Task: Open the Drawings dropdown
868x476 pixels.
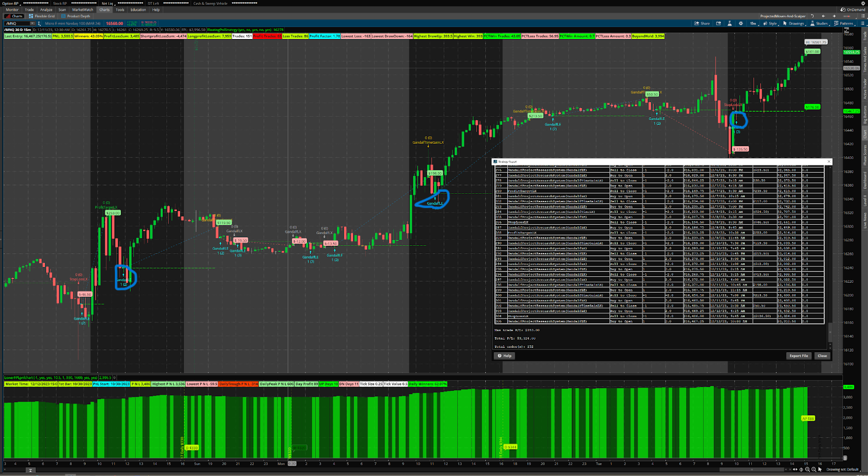Action: click(794, 23)
